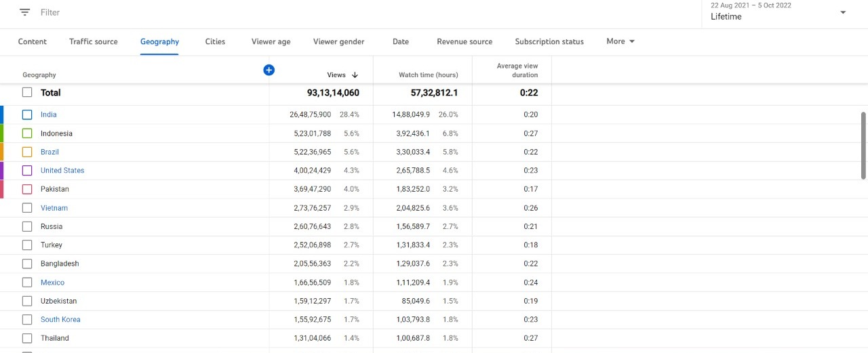Open the Subscription status tab

[x=549, y=41]
